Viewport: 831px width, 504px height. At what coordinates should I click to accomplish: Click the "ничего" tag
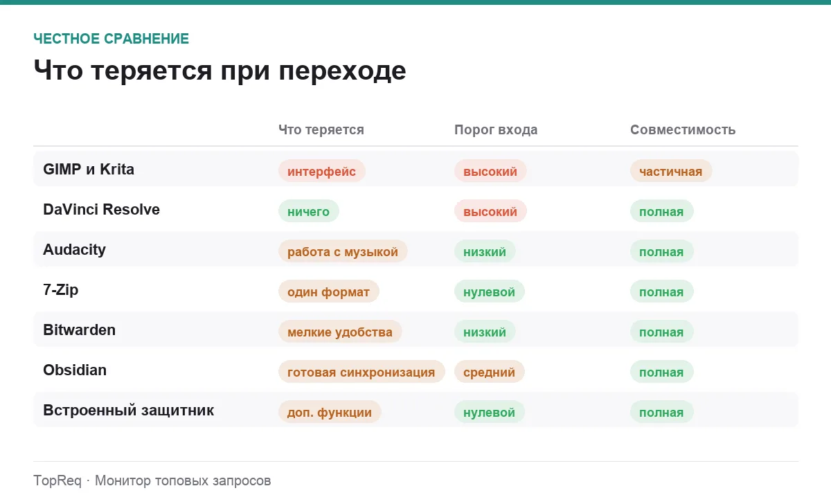coord(309,211)
